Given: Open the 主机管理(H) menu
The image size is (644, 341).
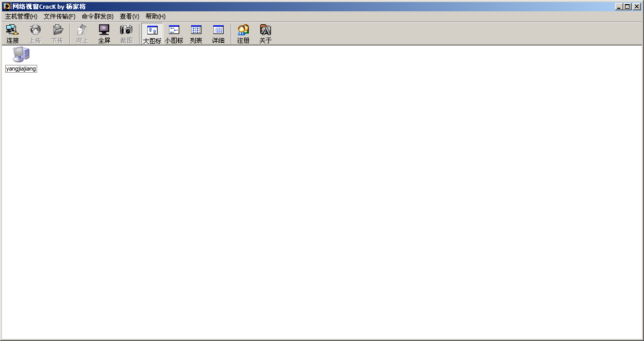Looking at the screenshot, I should pos(21,16).
